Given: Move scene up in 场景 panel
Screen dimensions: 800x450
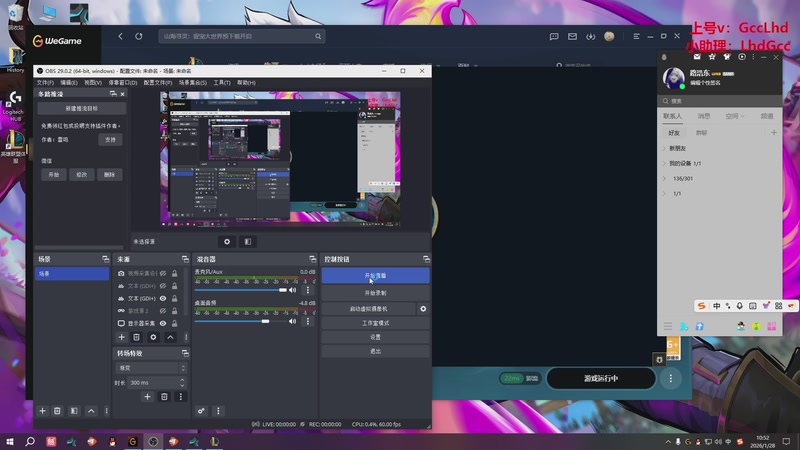Looking at the screenshot, I should click(91, 411).
